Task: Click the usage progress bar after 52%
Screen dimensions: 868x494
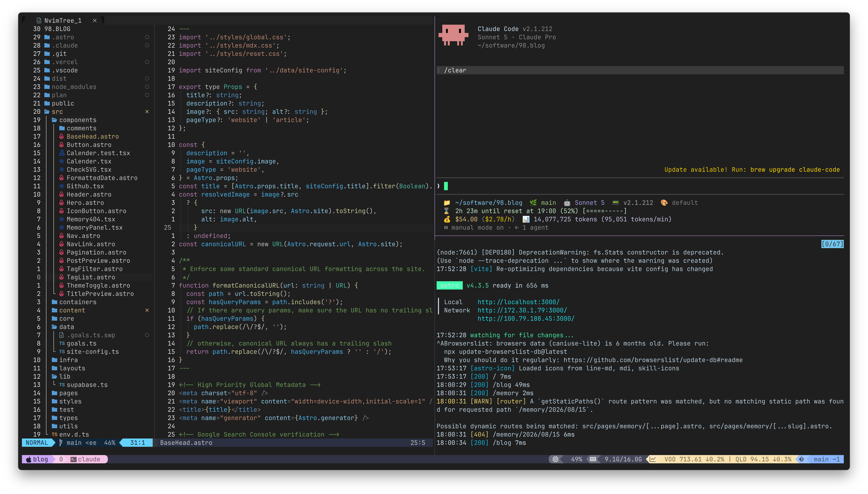Action: pos(604,211)
